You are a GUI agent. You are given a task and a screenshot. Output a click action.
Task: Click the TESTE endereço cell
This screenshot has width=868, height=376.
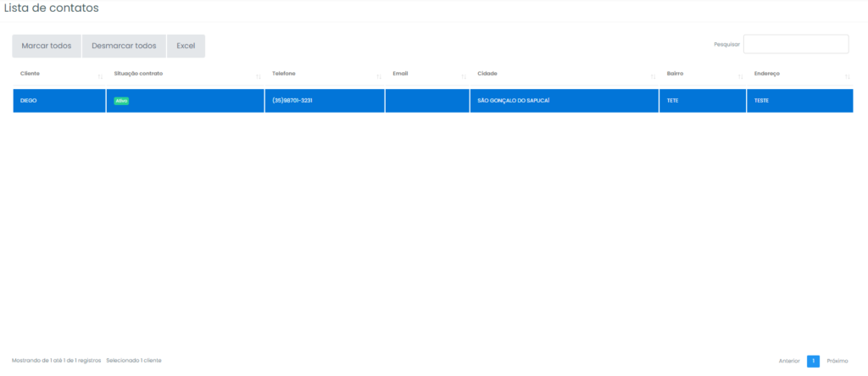pos(800,101)
